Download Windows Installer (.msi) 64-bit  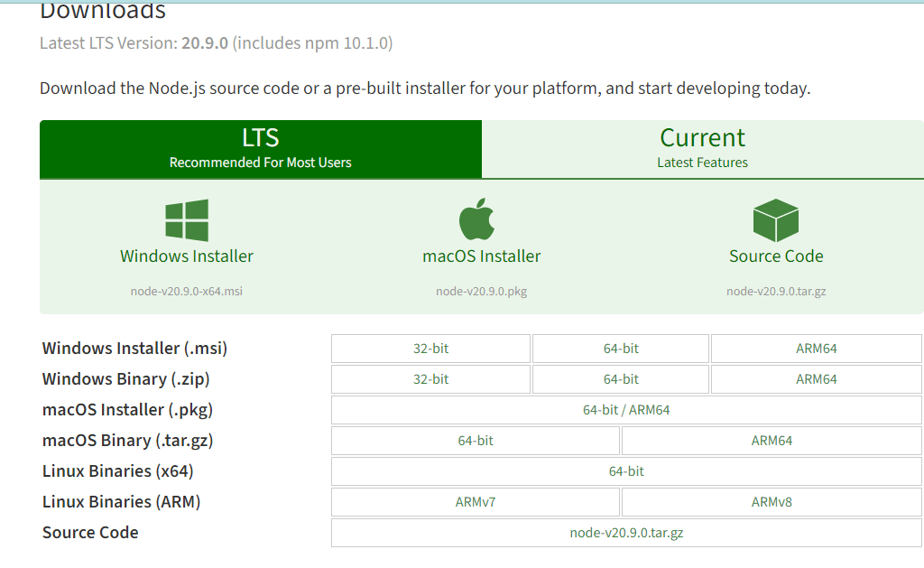(621, 349)
